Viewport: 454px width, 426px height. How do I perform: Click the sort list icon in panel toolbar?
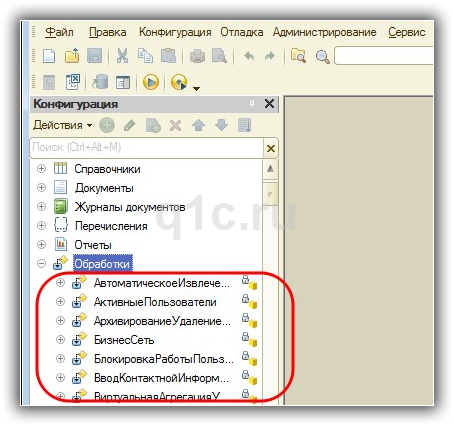click(x=244, y=125)
